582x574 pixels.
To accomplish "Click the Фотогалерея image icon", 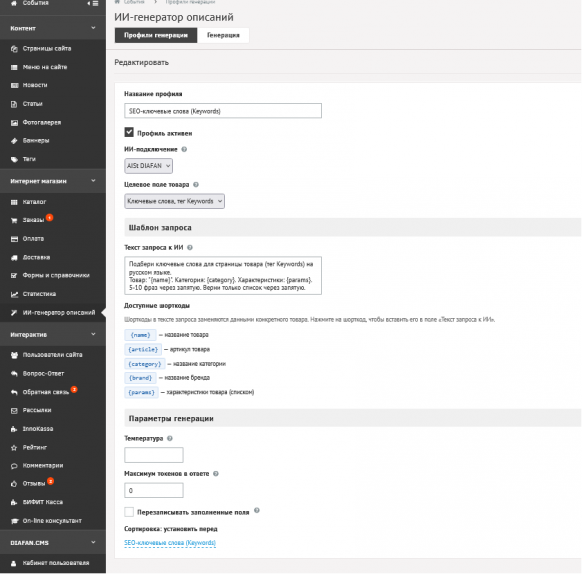I will [14, 123].
